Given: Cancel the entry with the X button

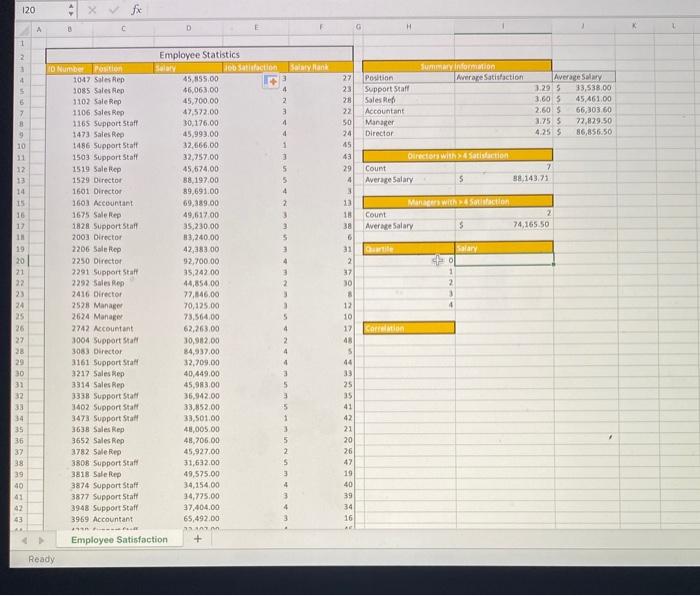Looking at the screenshot, I should (x=92, y=9).
